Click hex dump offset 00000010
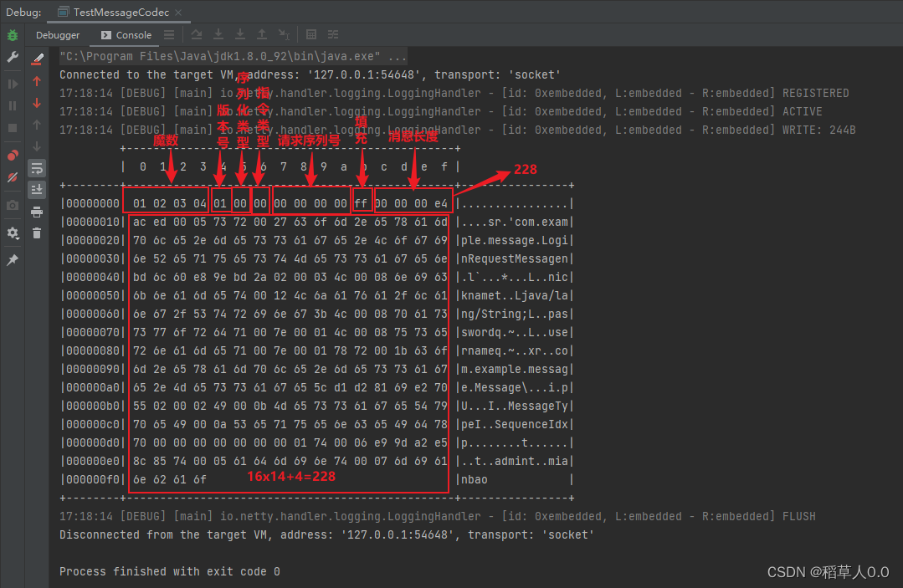The height and width of the screenshot is (588, 903). 93,222
